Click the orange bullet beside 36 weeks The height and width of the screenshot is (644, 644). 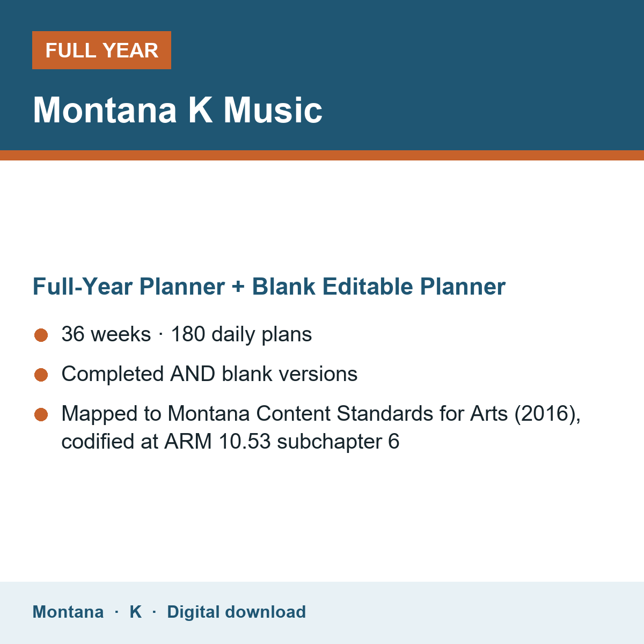pyautogui.click(x=41, y=335)
